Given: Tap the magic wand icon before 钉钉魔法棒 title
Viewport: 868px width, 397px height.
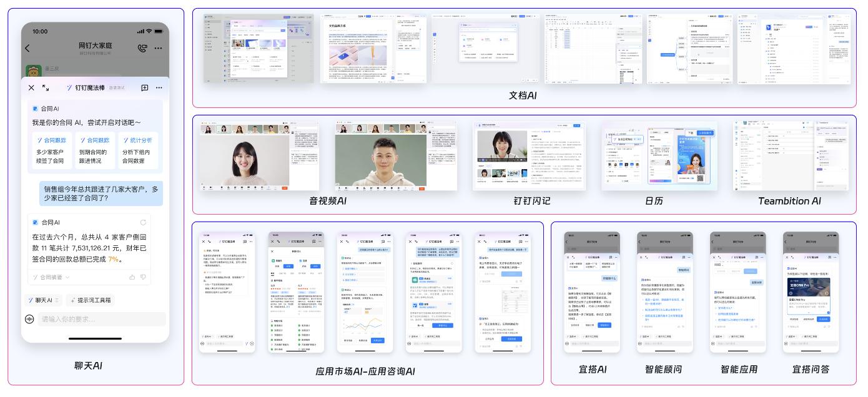Looking at the screenshot, I should pyautogui.click(x=70, y=88).
